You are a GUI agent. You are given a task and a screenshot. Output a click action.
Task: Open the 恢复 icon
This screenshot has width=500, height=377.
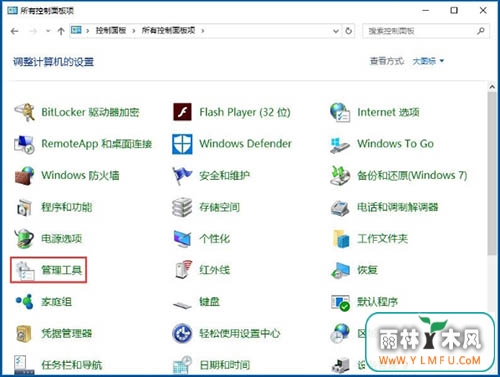point(340,270)
